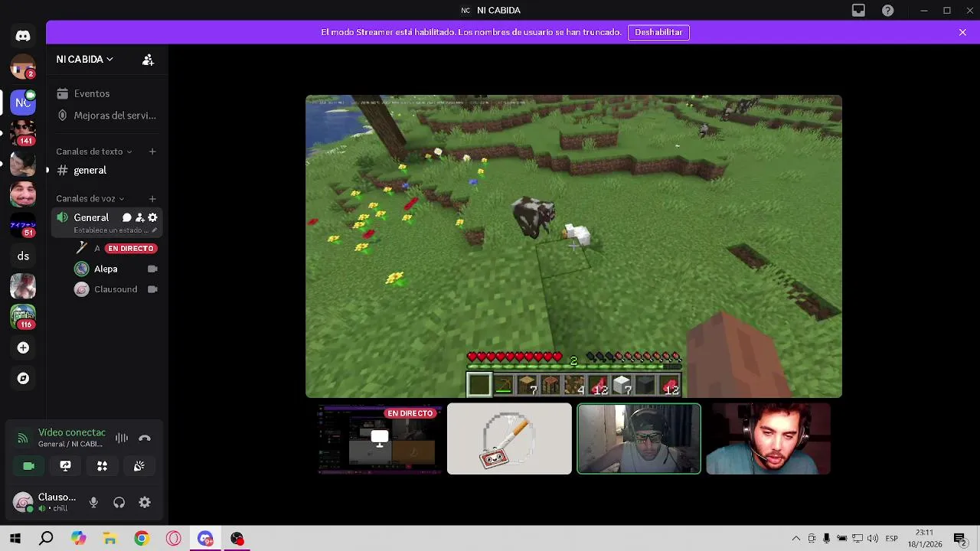Launch Copilot from the taskbar
The image size is (980, 551).
coord(78,539)
